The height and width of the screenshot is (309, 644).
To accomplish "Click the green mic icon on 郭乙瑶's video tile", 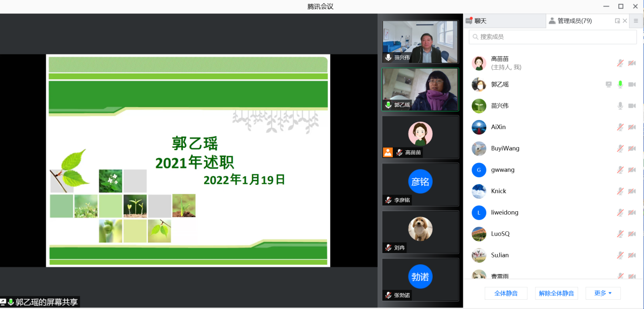I will tap(388, 105).
